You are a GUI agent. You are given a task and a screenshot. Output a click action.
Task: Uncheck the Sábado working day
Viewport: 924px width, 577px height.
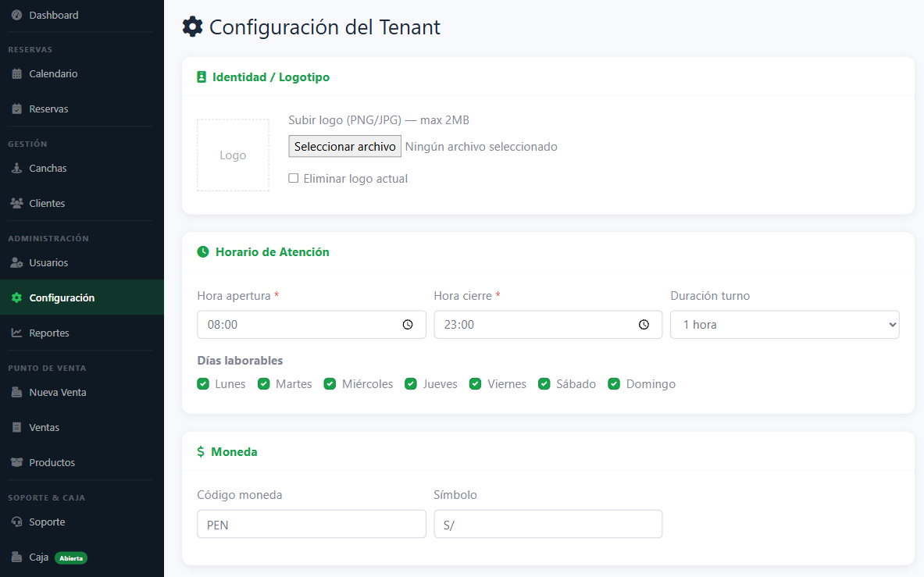point(544,384)
